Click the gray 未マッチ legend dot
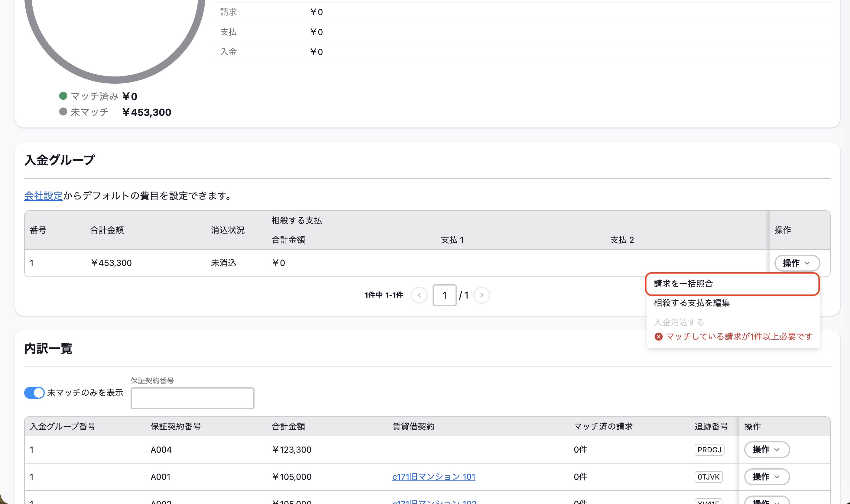The width and height of the screenshot is (850, 504). tap(63, 112)
